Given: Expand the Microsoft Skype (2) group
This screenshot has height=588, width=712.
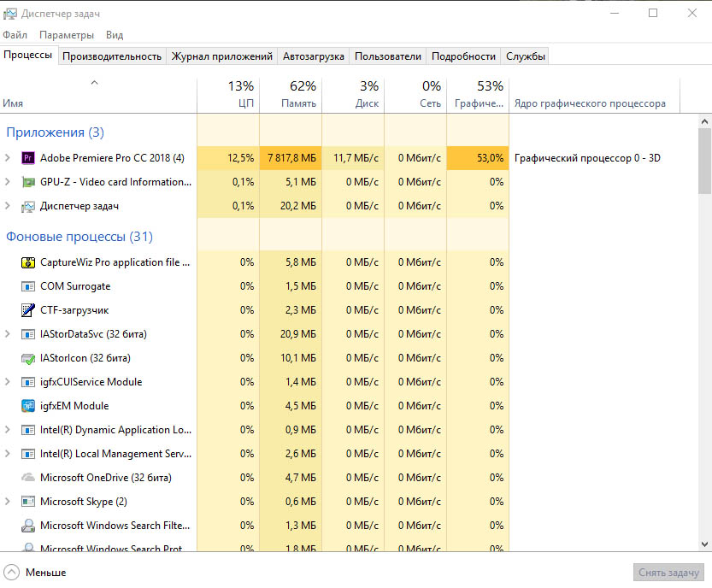Looking at the screenshot, I should 8,502.
